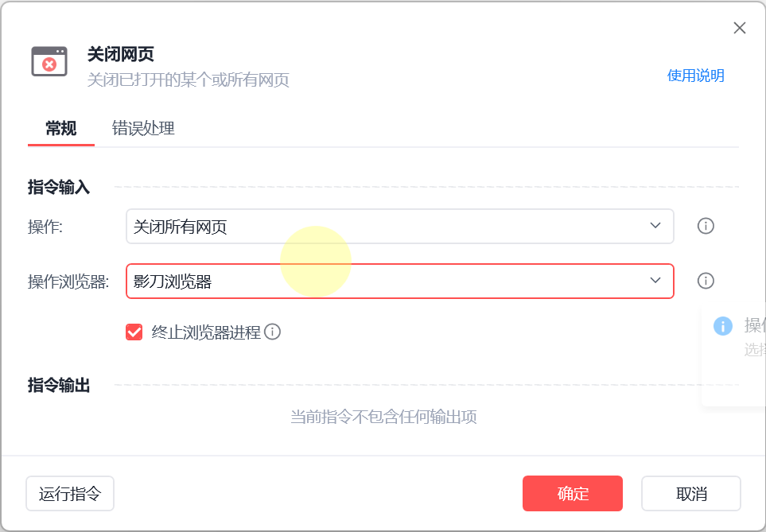Click the 当前指令不包含任何输出项 message
The width and height of the screenshot is (766, 532).
click(x=383, y=417)
